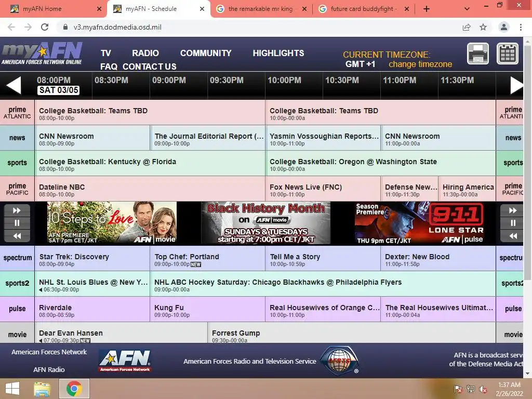Select the prime ATLANTIC channel on left

coord(17,112)
